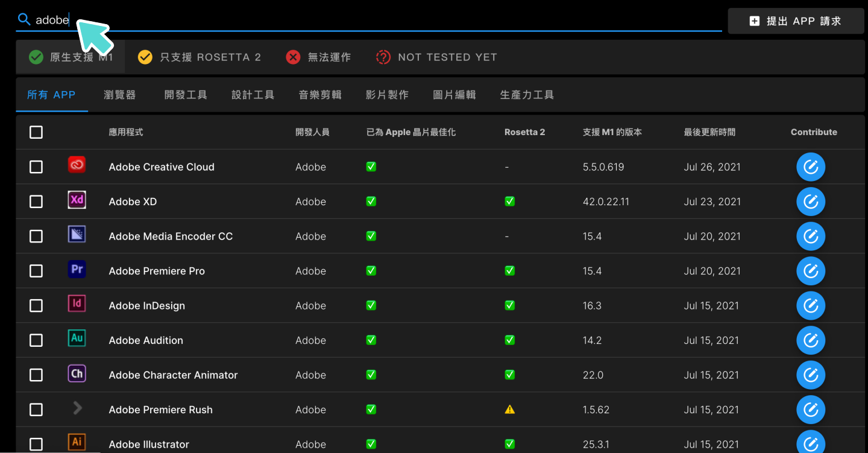Switch to the 生產力工具 tab
This screenshot has width=868, height=453.
click(527, 95)
